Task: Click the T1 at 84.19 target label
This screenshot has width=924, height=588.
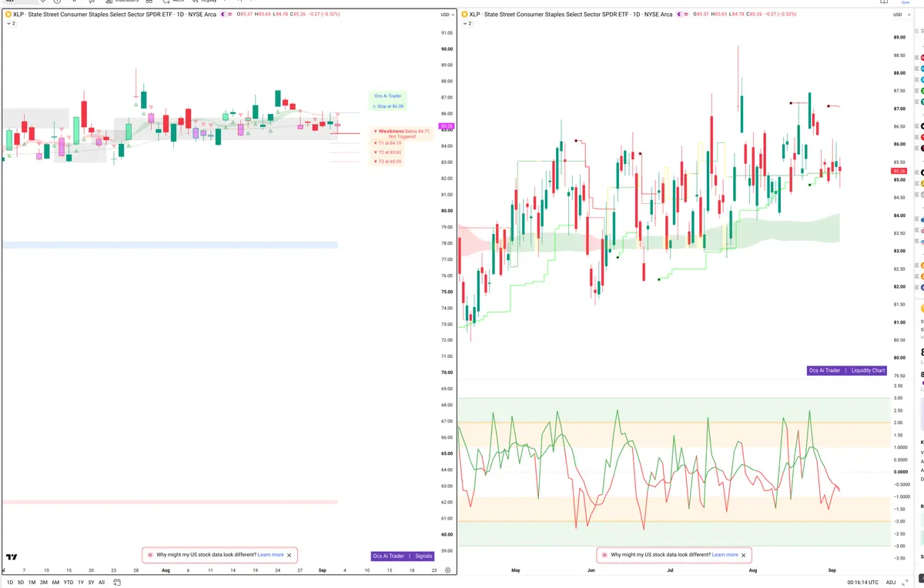Action: pyautogui.click(x=387, y=143)
